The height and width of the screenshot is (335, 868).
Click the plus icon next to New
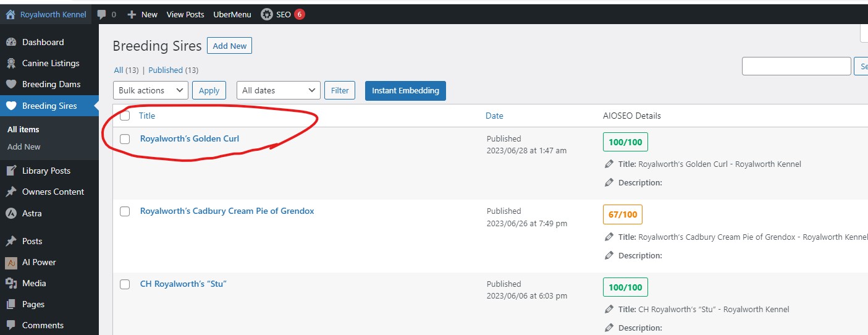132,14
